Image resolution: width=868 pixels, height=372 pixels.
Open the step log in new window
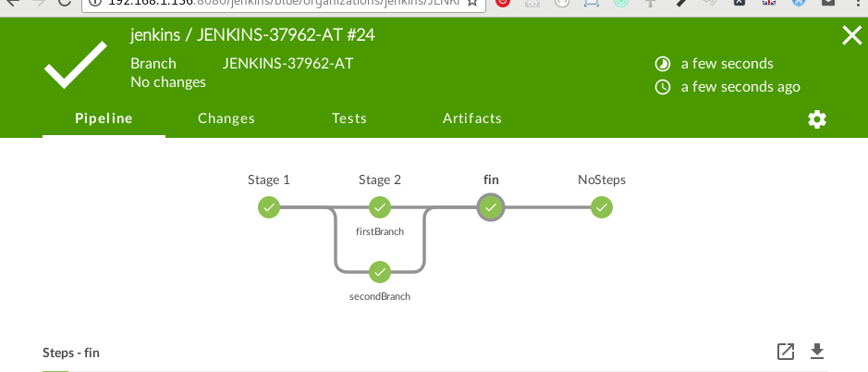[785, 352]
